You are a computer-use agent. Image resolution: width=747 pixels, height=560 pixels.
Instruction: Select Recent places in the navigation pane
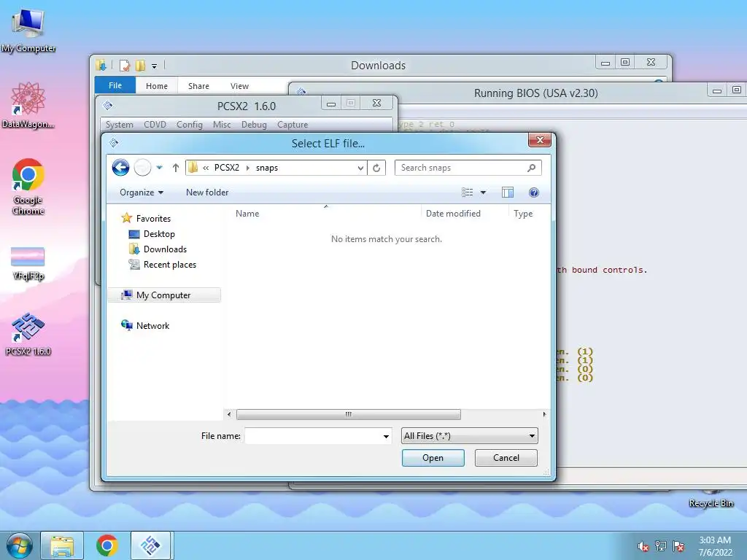[x=163, y=264]
